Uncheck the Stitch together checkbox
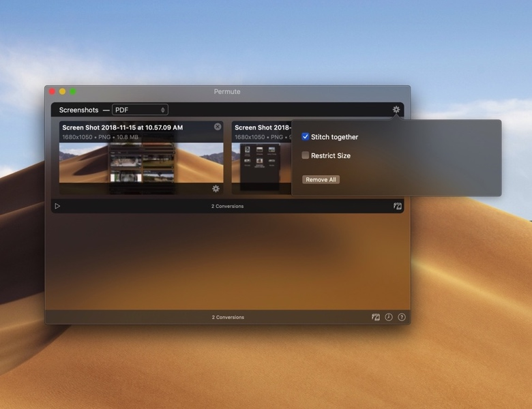 306,136
